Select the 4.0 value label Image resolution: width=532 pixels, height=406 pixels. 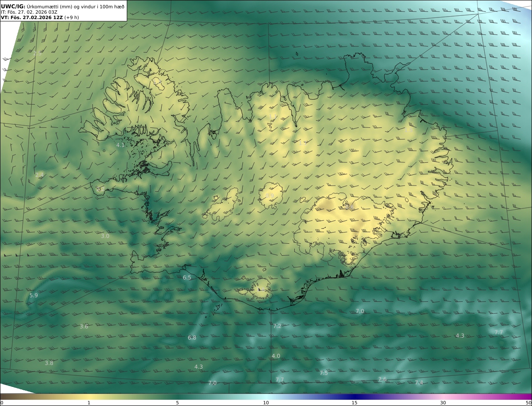pyautogui.click(x=276, y=356)
